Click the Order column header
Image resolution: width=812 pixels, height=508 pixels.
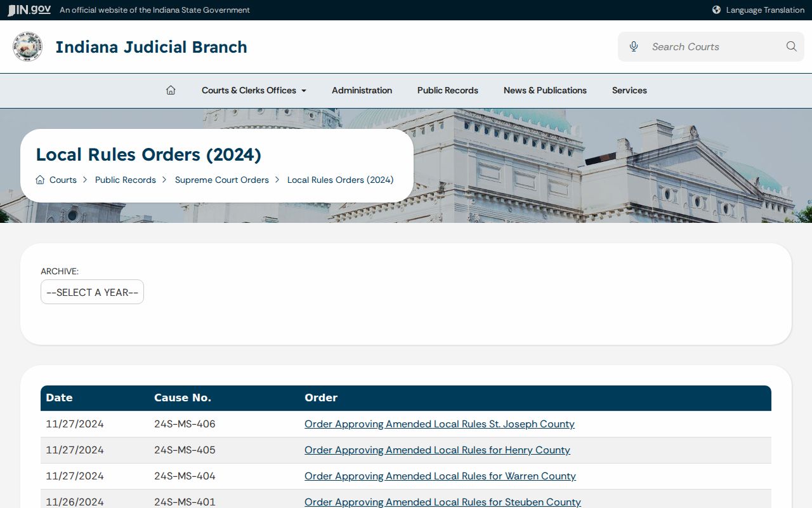[321, 398]
